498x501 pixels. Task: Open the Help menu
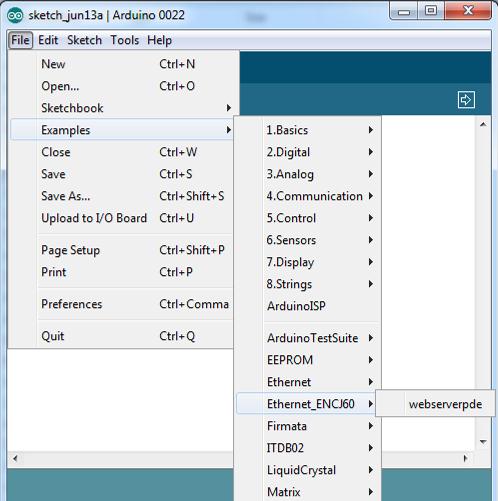pyautogui.click(x=159, y=40)
